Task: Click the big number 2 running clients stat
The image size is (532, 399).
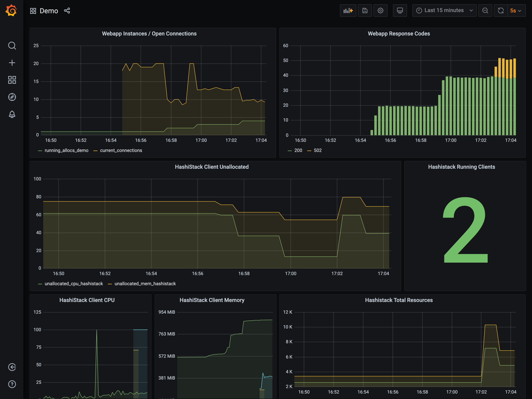Action: 465,230
